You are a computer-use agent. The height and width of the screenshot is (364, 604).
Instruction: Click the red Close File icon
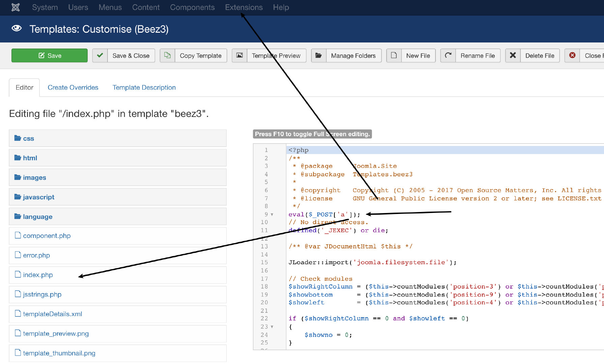pyautogui.click(x=572, y=55)
